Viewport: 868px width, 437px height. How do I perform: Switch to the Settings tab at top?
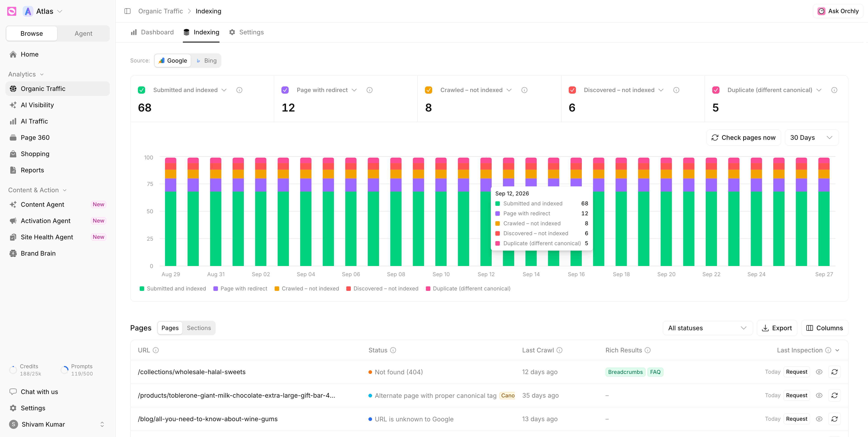click(x=246, y=32)
